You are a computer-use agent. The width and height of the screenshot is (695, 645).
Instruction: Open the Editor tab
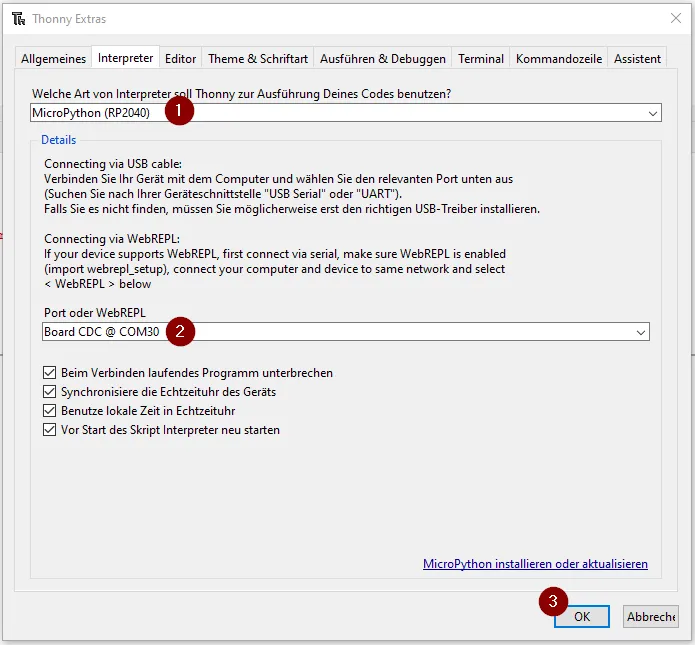coord(181,59)
